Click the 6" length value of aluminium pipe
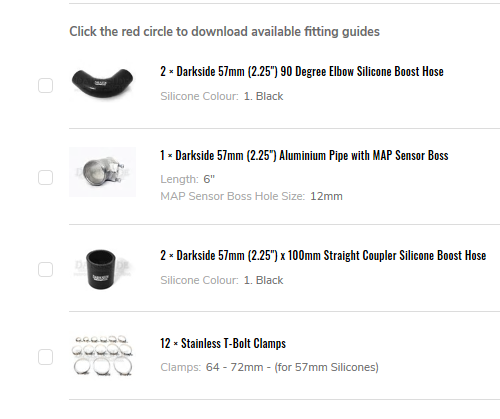Screen dimensions: 500x419 point(209,179)
